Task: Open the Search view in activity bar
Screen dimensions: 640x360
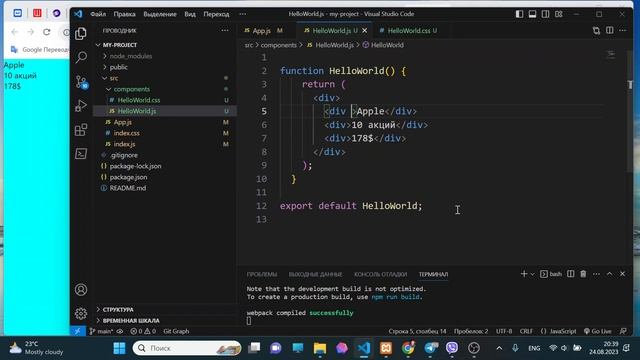Action: (x=81, y=57)
